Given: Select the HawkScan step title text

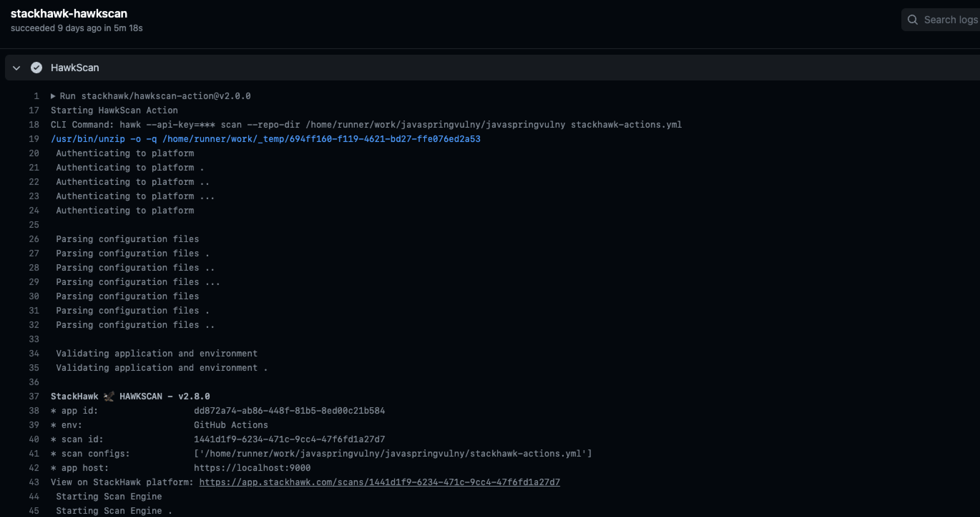Looking at the screenshot, I should pos(75,68).
